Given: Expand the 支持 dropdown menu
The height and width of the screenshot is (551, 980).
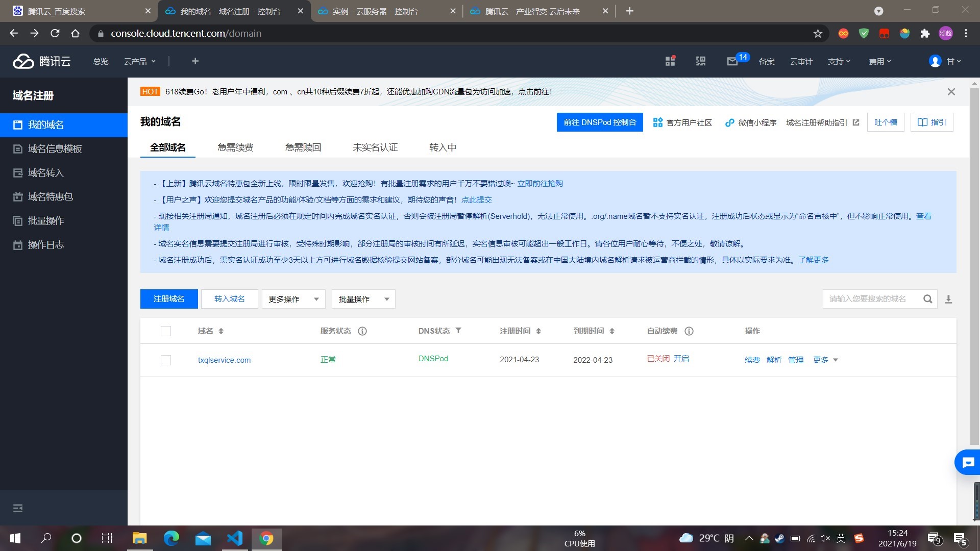Looking at the screenshot, I should pyautogui.click(x=839, y=61).
